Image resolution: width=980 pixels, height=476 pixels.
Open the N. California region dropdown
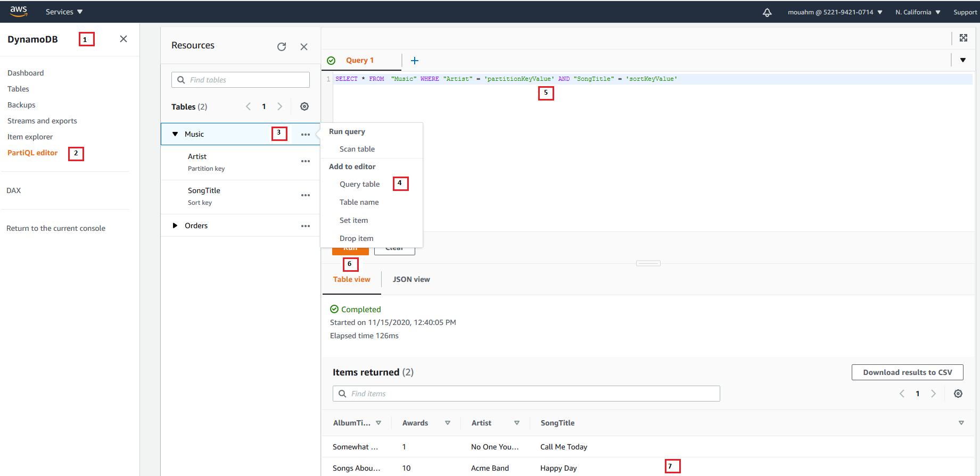917,12
